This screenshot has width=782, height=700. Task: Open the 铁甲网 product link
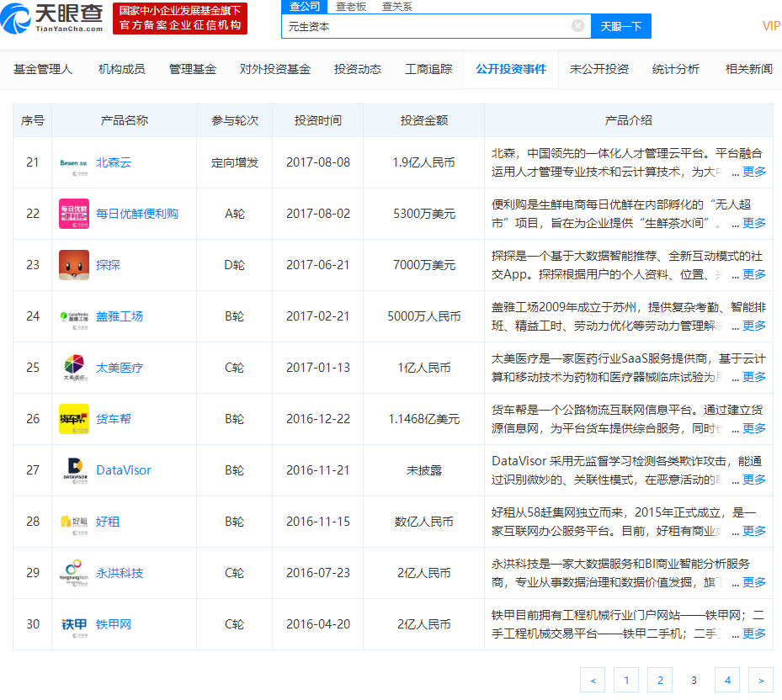coord(114,624)
